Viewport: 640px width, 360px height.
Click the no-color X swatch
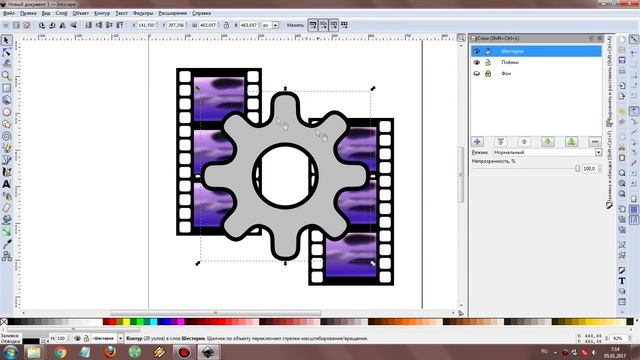4,322
